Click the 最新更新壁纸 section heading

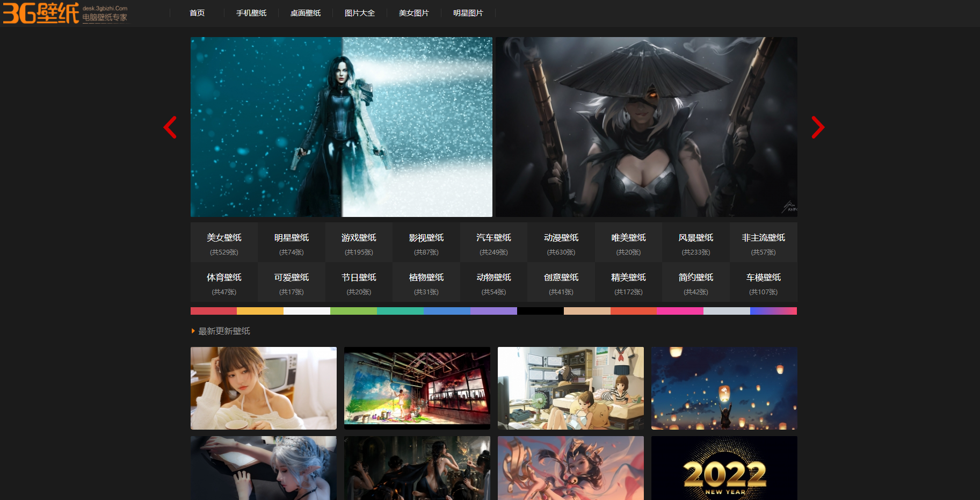(224, 331)
